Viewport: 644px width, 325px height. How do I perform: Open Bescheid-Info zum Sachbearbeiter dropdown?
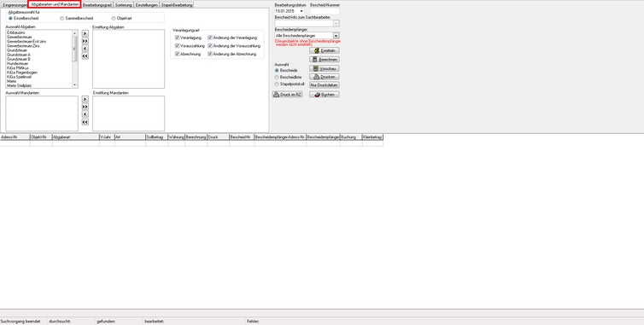[336, 23]
